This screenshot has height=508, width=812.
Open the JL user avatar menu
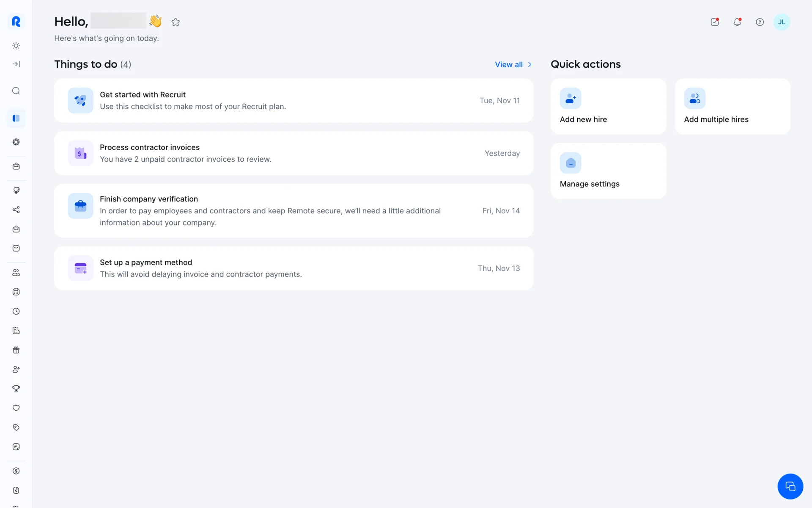(x=782, y=22)
